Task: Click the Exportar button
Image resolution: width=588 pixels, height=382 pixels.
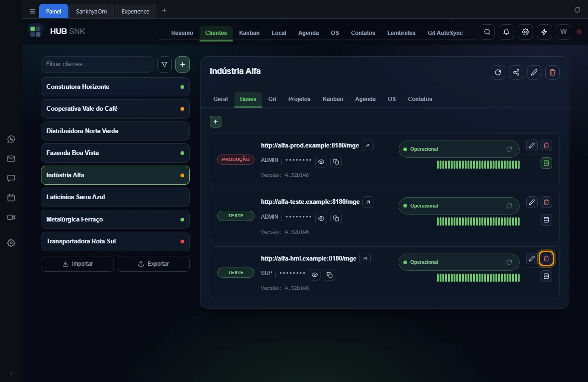Action: click(x=153, y=264)
